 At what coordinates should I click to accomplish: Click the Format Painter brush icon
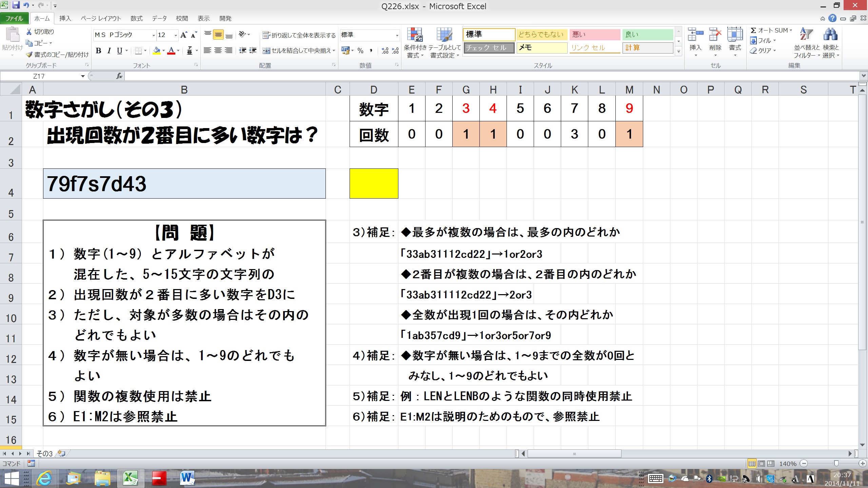tap(29, 55)
